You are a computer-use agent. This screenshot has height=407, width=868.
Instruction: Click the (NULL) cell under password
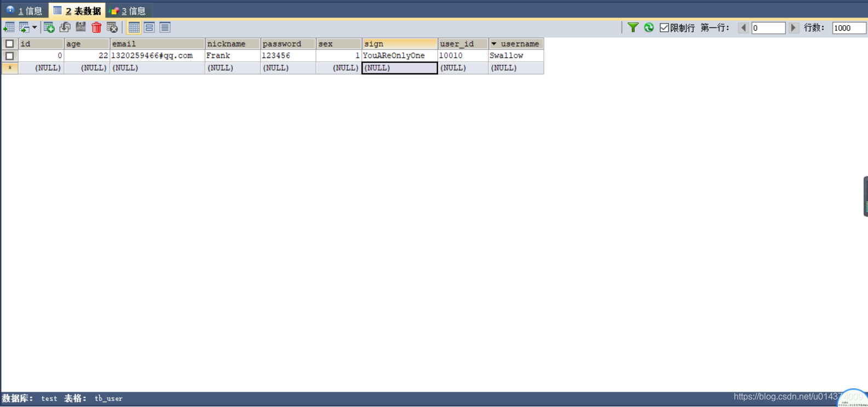[x=288, y=68]
